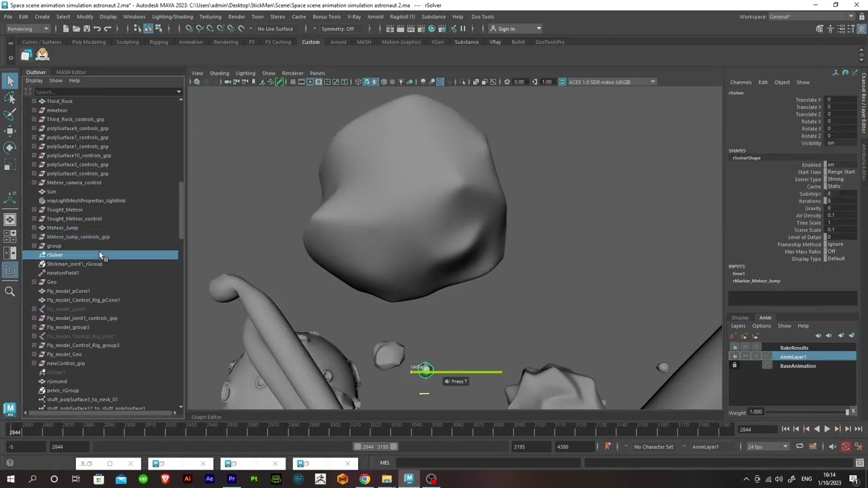Activate the Scale tool

(x=10, y=164)
